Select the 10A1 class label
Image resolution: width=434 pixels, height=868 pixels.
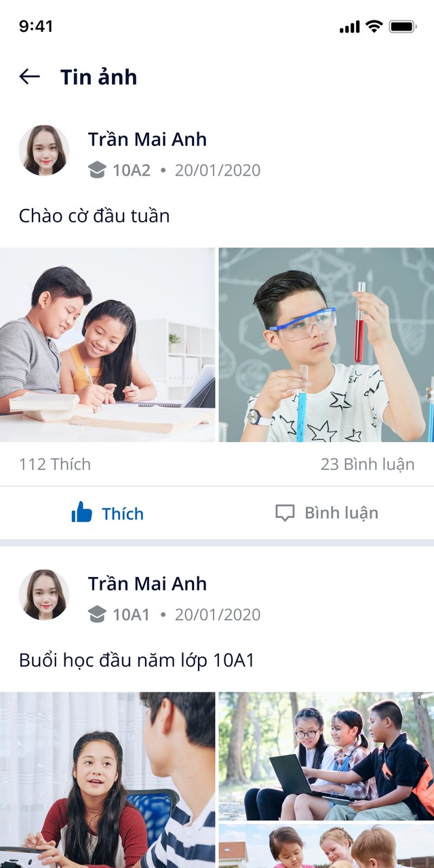pos(131,614)
